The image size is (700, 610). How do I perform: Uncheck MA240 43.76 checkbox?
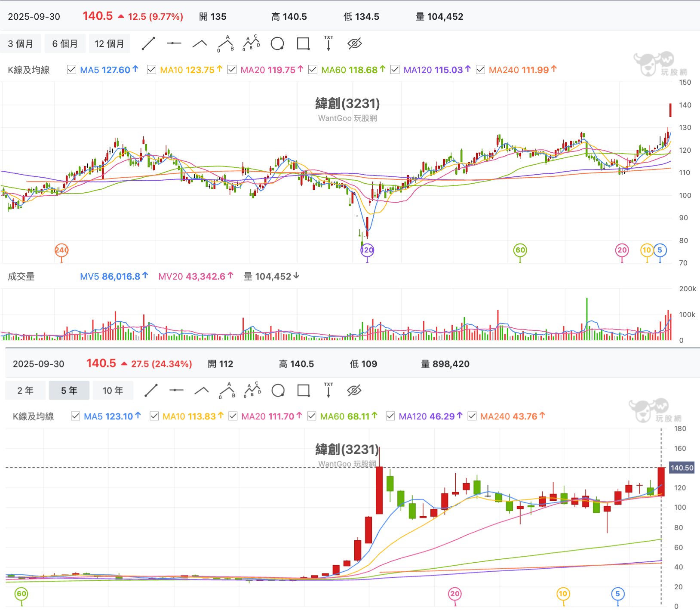pos(472,416)
